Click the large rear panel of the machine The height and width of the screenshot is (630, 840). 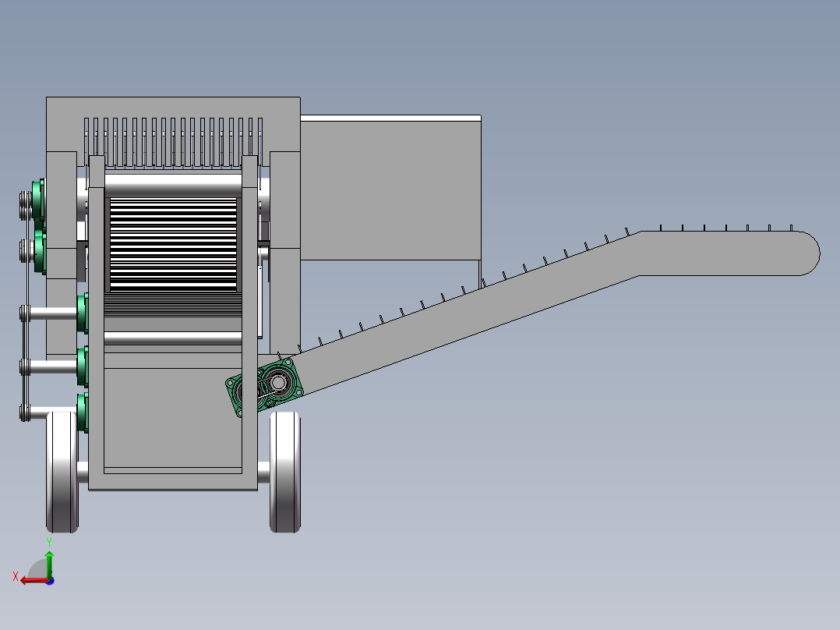[x=390, y=187]
